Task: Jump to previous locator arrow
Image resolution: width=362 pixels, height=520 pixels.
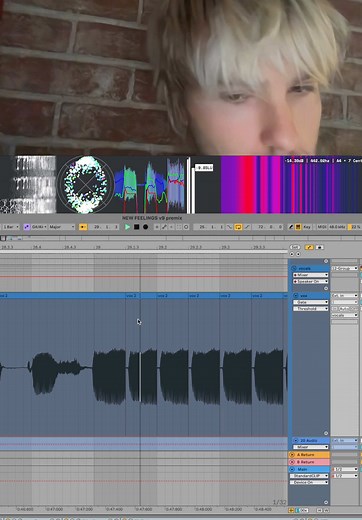Action: (292, 254)
